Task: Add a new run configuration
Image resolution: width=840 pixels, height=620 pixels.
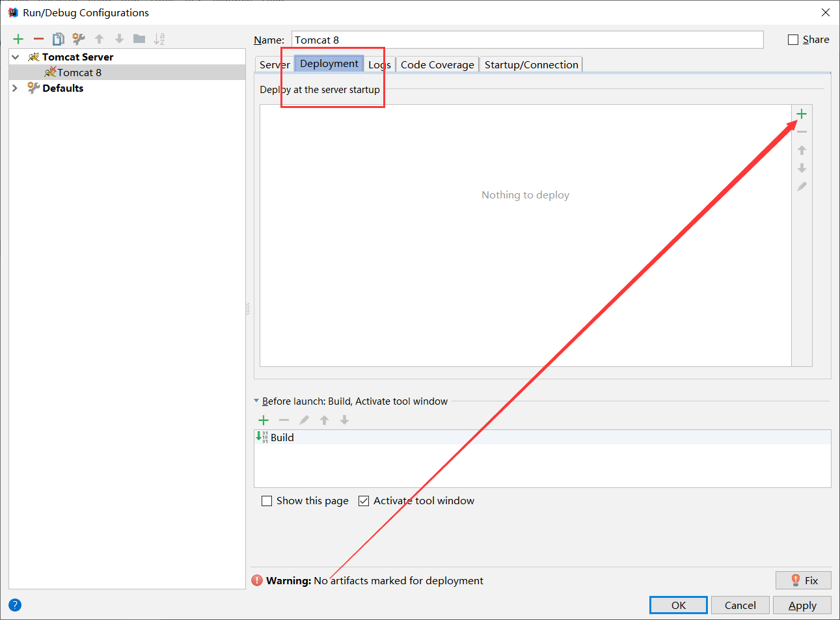Action: pos(18,39)
